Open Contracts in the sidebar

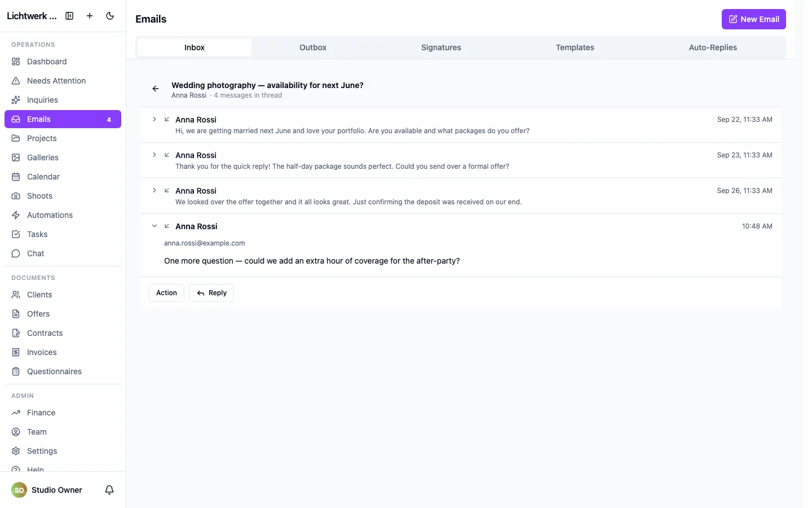pos(63,333)
